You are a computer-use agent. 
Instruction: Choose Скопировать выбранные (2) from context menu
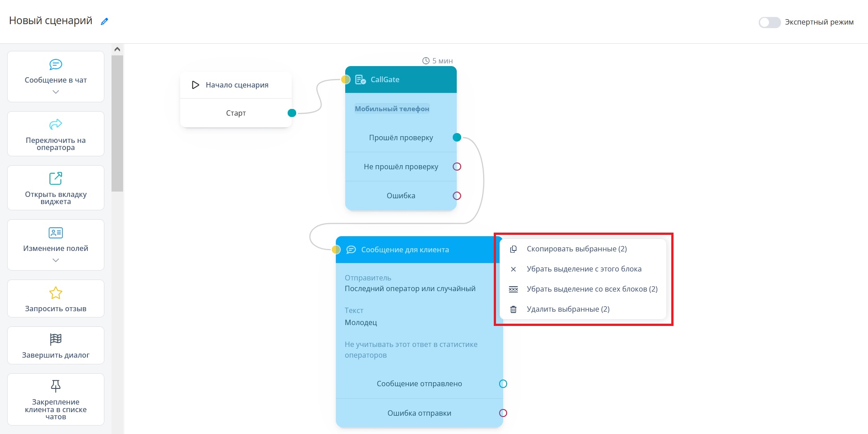pos(583,249)
